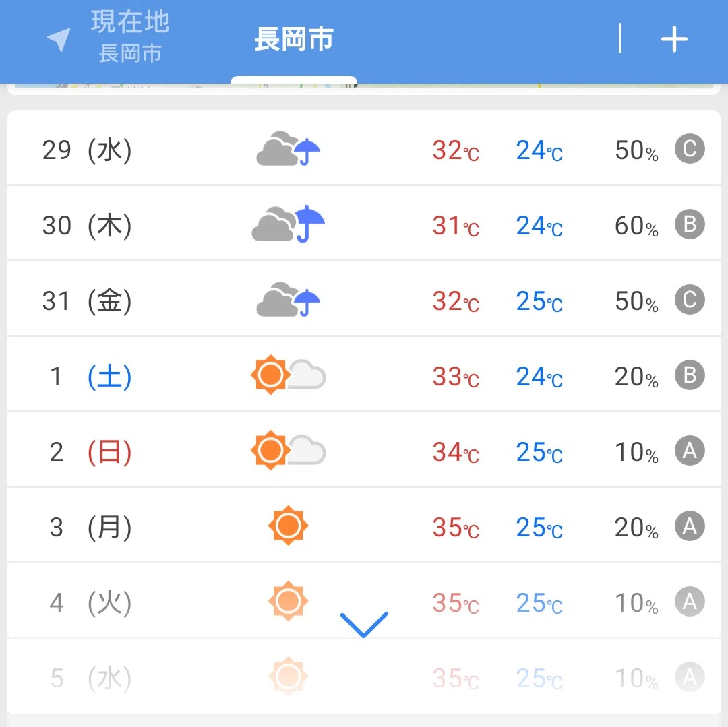Image resolution: width=728 pixels, height=727 pixels.
Task: Tap reliability B badge on 1 (土)
Action: pos(690,375)
